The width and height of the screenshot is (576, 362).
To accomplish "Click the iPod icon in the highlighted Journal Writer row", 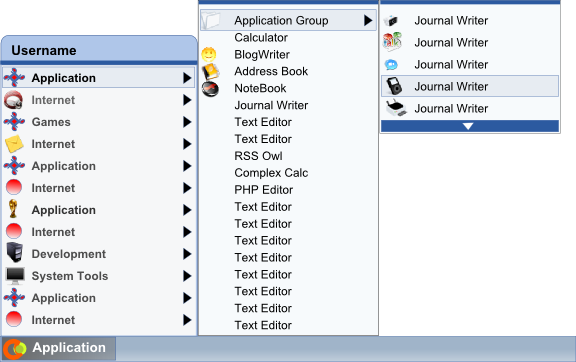I will click(394, 86).
